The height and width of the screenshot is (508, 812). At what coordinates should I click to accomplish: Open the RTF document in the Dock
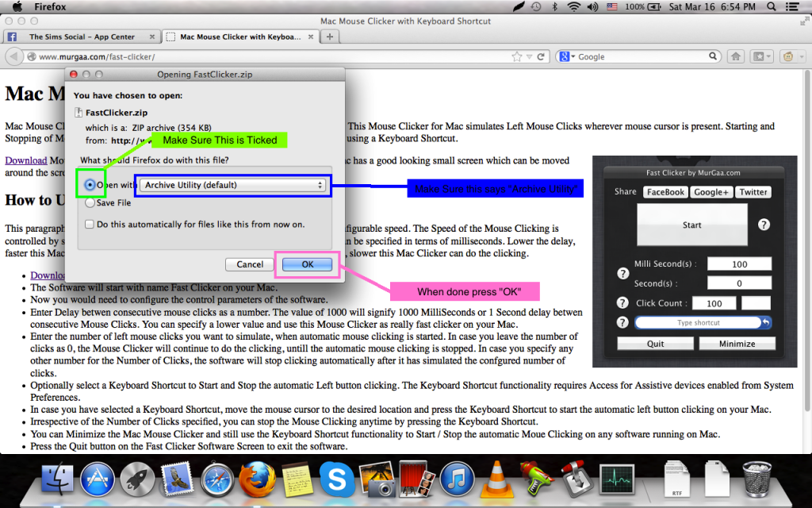pyautogui.click(x=676, y=479)
